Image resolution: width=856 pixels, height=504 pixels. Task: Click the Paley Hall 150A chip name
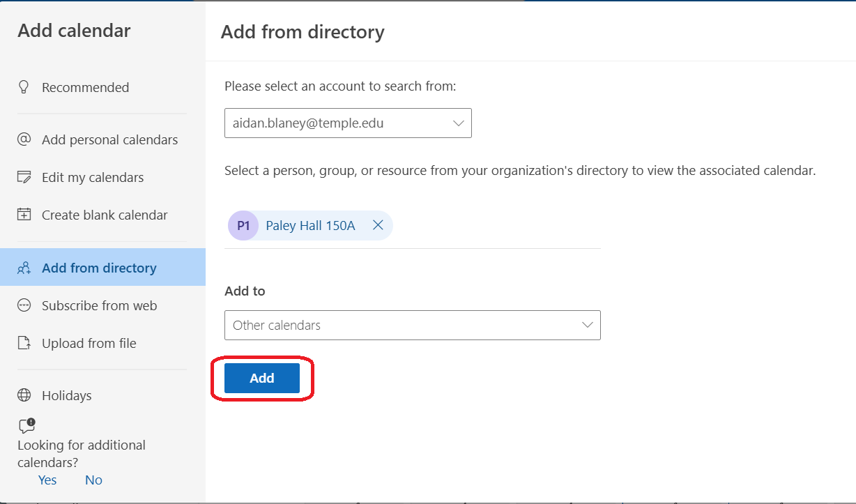pos(310,226)
